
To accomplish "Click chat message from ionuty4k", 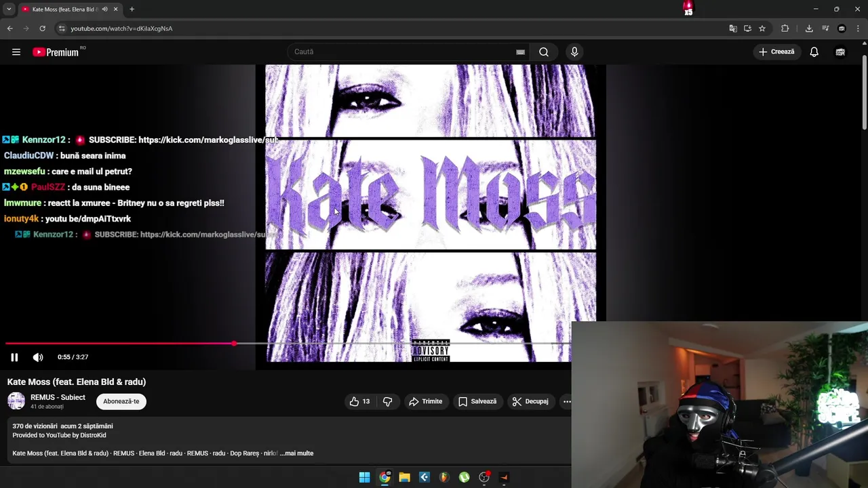I will click(x=67, y=219).
